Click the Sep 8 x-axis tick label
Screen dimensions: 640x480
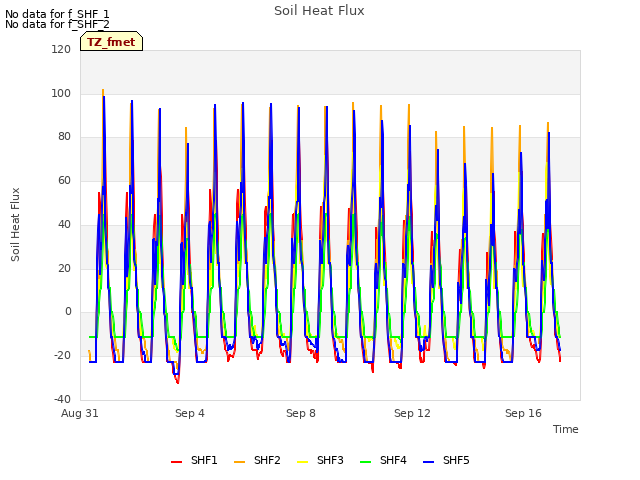point(301,413)
